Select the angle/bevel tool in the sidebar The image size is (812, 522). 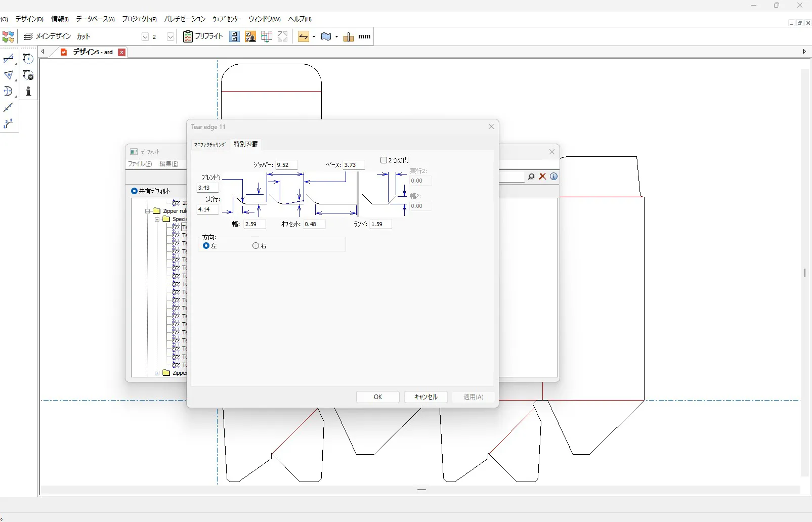(x=9, y=75)
